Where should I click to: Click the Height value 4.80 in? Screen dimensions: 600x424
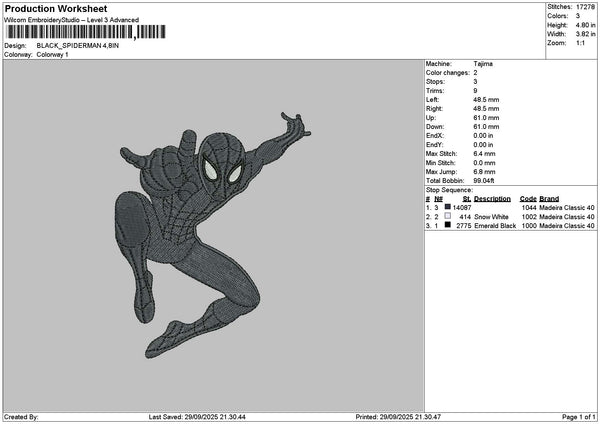(585, 25)
